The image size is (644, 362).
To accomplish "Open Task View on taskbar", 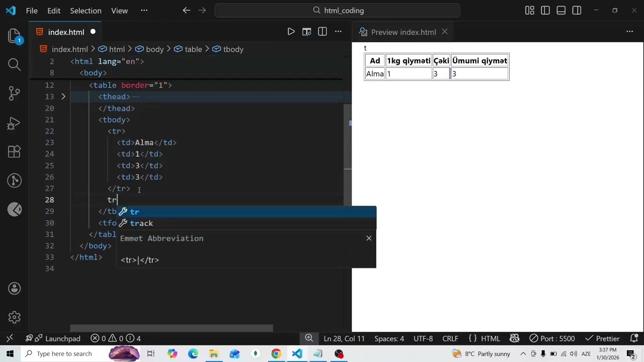I will click(x=150, y=353).
